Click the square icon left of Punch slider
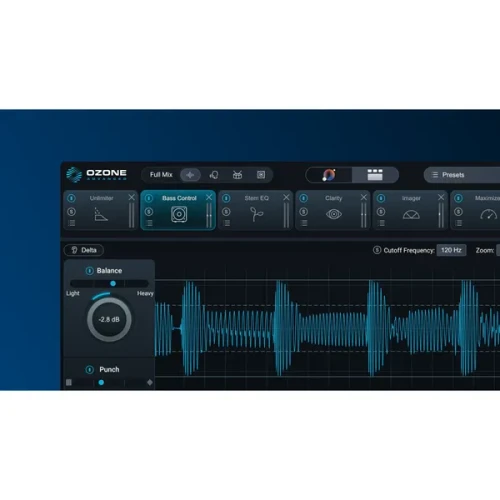This screenshot has height=500, width=500. 69,382
